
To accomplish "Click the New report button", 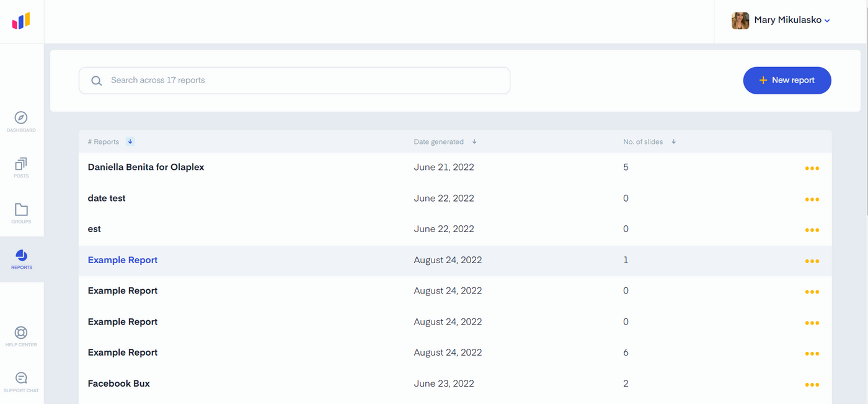I will (787, 80).
